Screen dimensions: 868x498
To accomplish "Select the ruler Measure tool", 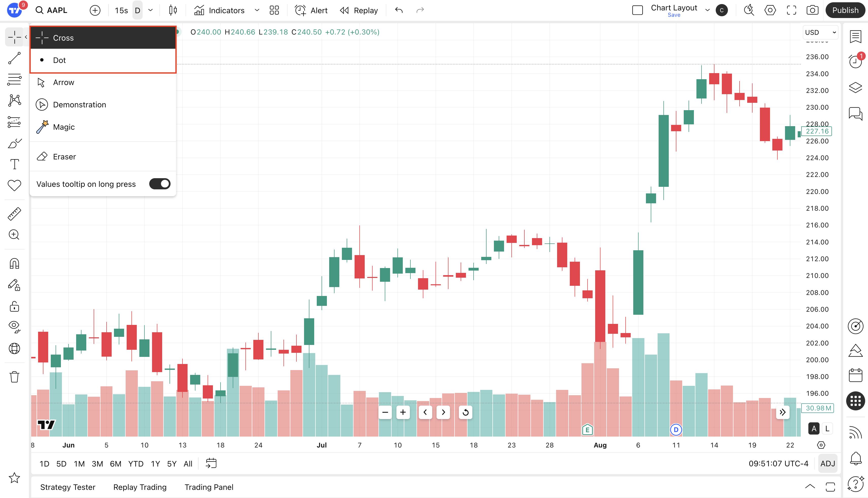I will (x=14, y=214).
